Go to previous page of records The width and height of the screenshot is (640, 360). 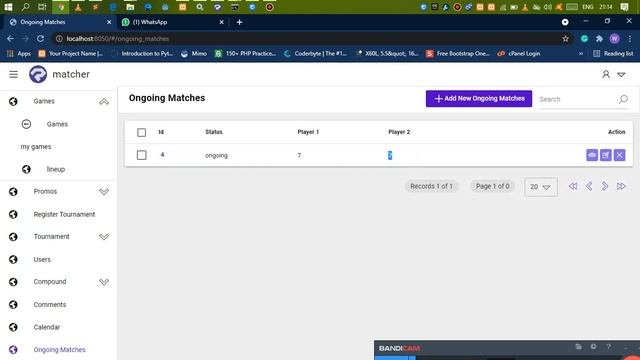point(589,187)
